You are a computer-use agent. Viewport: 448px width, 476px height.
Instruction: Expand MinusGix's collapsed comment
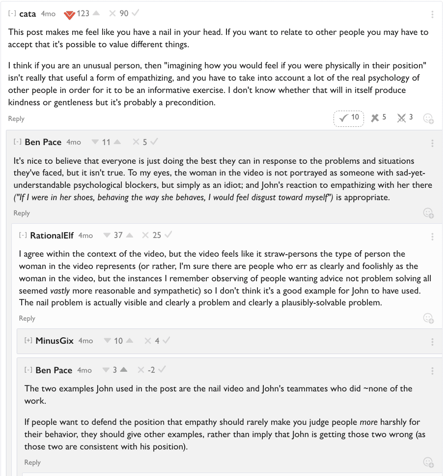[x=28, y=341]
